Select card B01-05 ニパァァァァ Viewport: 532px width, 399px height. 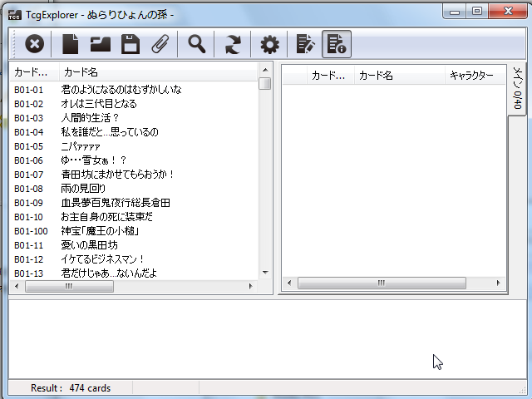pos(134,146)
